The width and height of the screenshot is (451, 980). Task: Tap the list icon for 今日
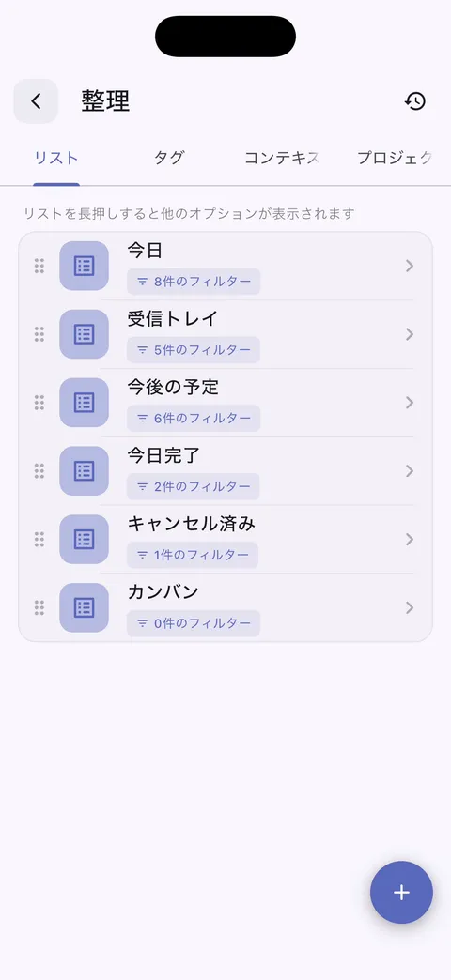(x=84, y=266)
